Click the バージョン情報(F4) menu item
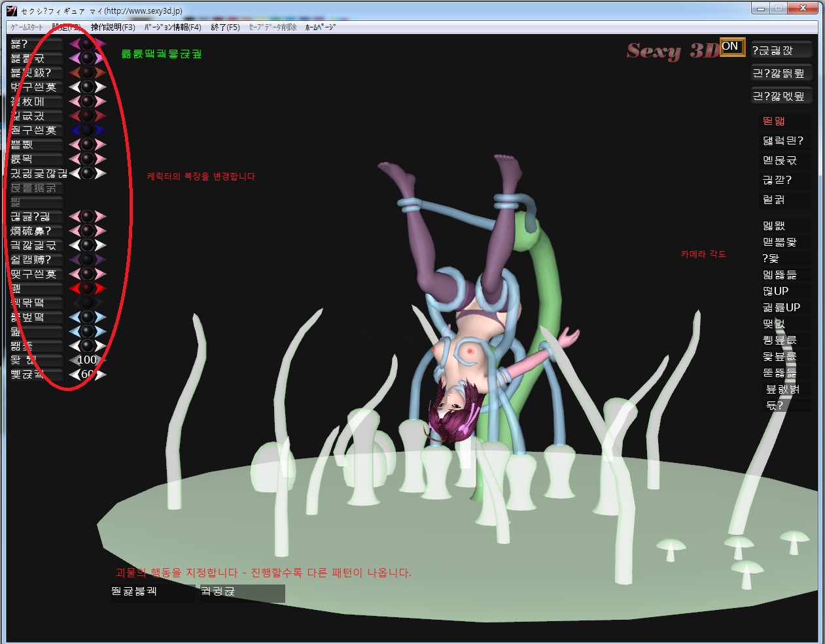The height and width of the screenshot is (644, 825). pyautogui.click(x=173, y=27)
